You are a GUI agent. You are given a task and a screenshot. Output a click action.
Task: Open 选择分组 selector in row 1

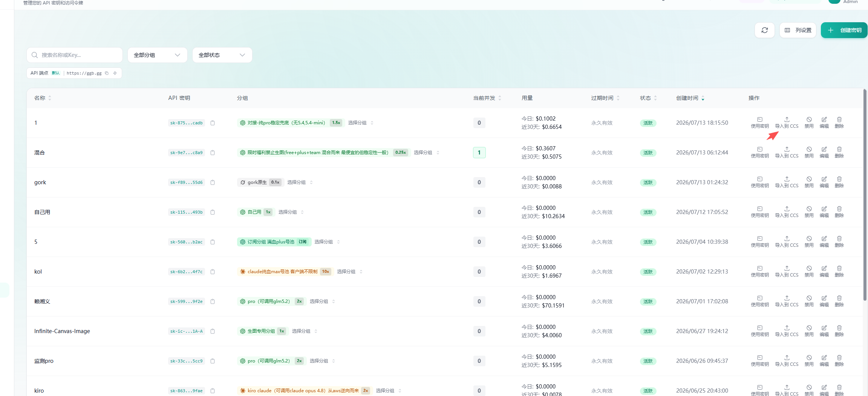coord(361,123)
